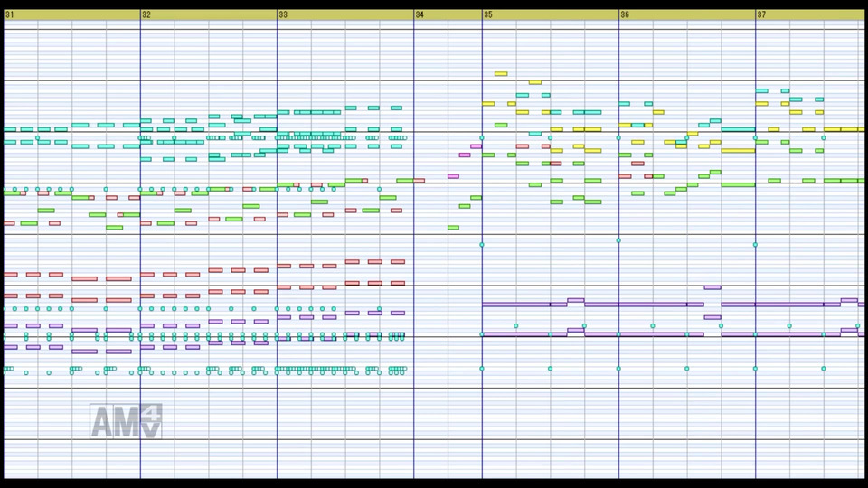Select highest yellow note in measure 35
Screen dimensions: 868x488
click(x=501, y=73)
